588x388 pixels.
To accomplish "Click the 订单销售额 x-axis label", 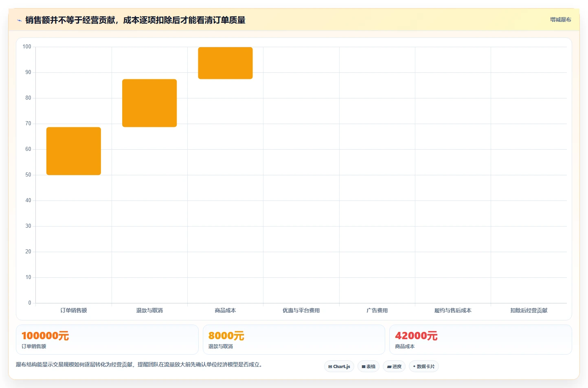I will point(74,310).
